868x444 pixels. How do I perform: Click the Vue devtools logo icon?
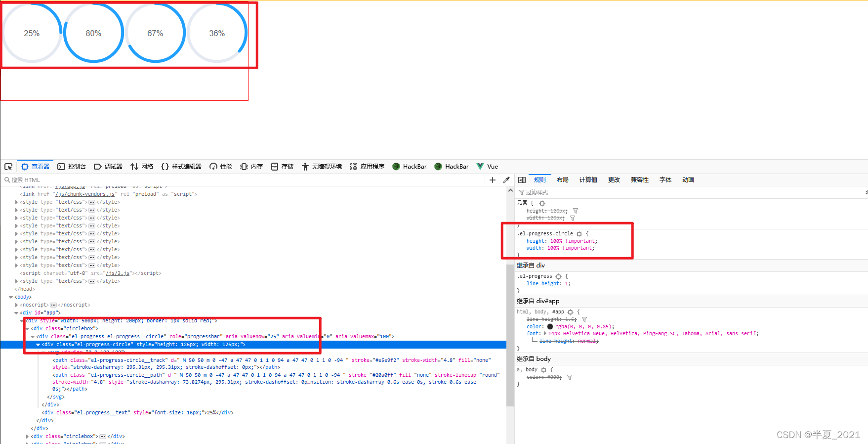[480, 167]
